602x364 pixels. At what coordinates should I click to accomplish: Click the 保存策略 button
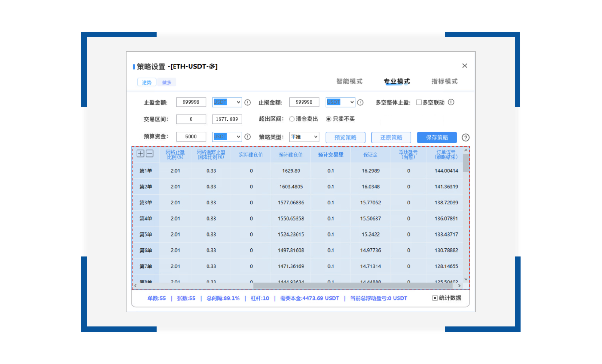coord(437,138)
